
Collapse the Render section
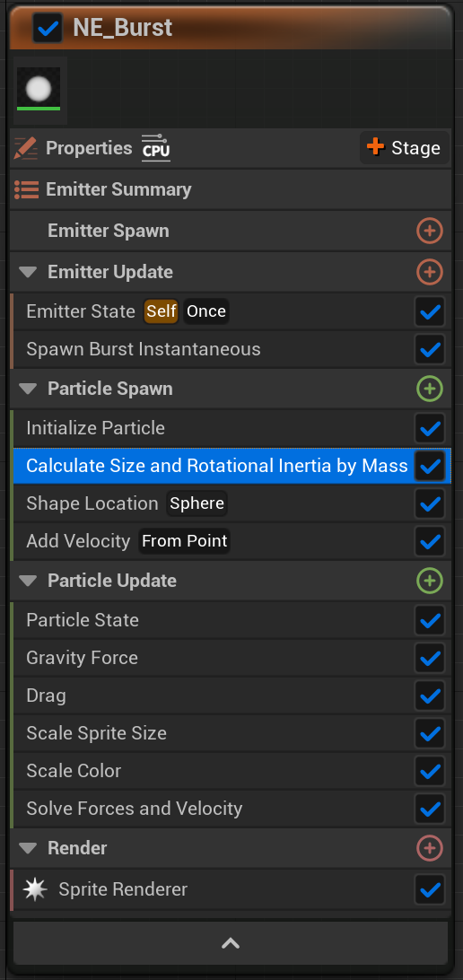coord(28,848)
